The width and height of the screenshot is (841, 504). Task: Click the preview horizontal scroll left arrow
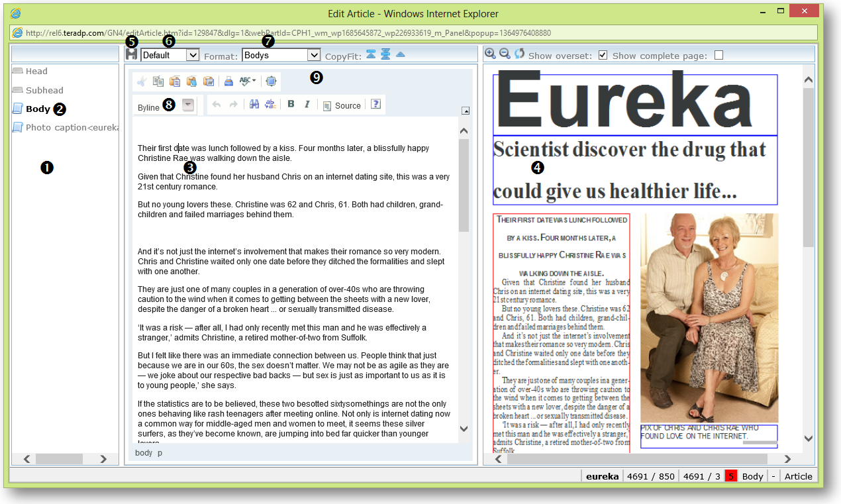pos(498,458)
